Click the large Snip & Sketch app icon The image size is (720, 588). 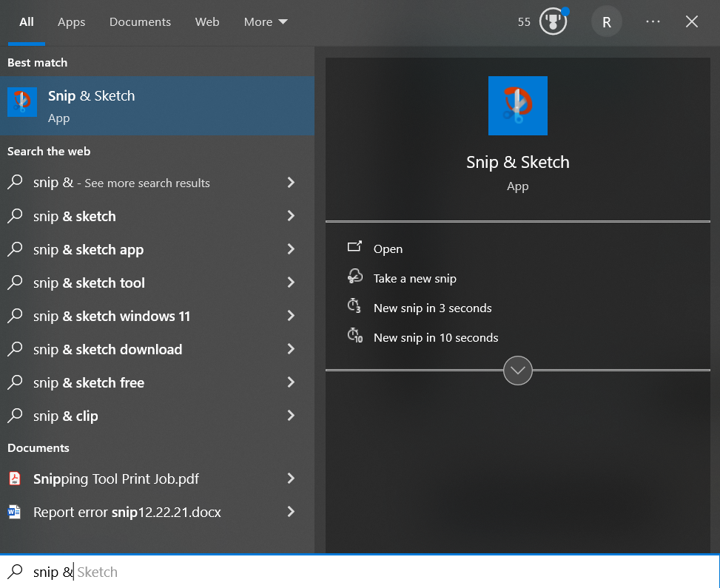517,106
